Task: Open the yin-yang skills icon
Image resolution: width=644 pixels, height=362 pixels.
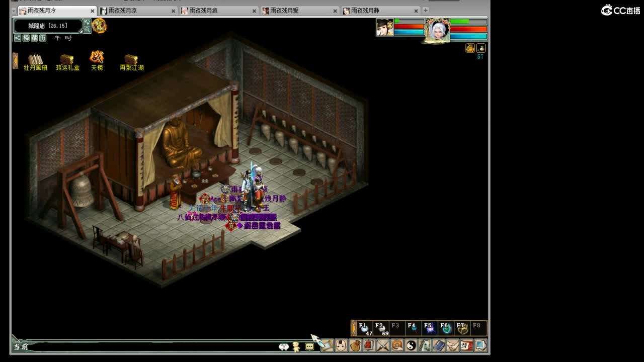Action: pyautogui.click(x=411, y=345)
